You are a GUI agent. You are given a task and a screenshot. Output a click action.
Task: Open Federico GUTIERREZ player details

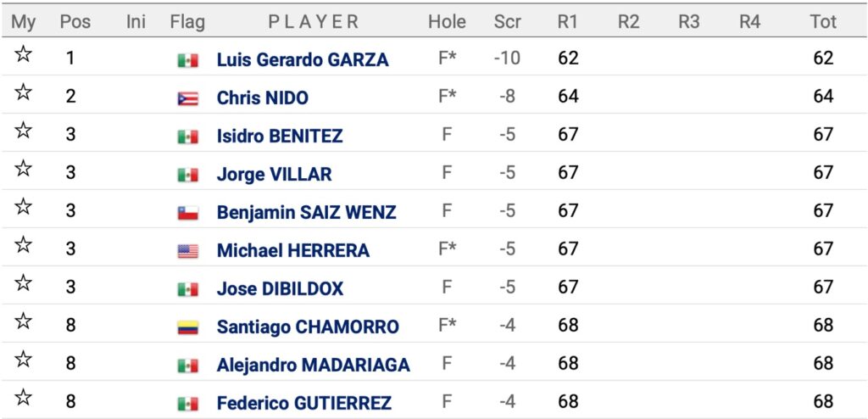pyautogui.click(x=304, y=403)
